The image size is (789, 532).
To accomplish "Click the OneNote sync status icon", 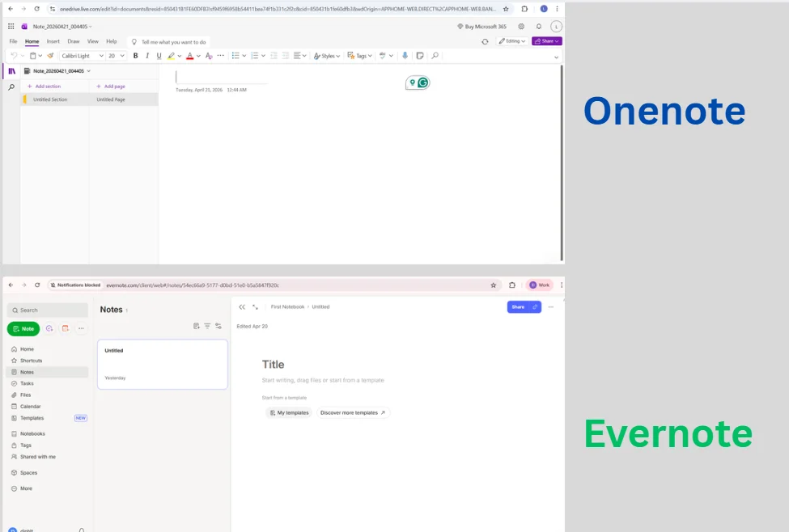I will tap(485, 42).
